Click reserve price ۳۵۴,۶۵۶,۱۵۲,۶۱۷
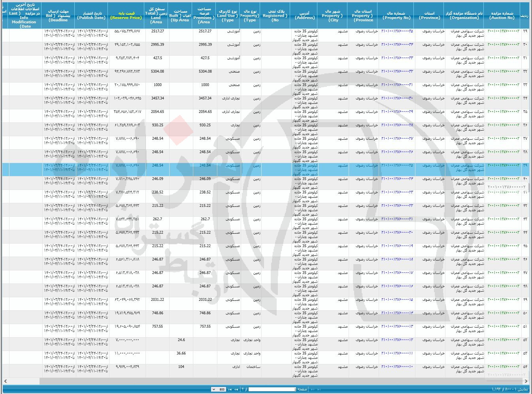The image size is (532, 394). [x=127, y=112]
